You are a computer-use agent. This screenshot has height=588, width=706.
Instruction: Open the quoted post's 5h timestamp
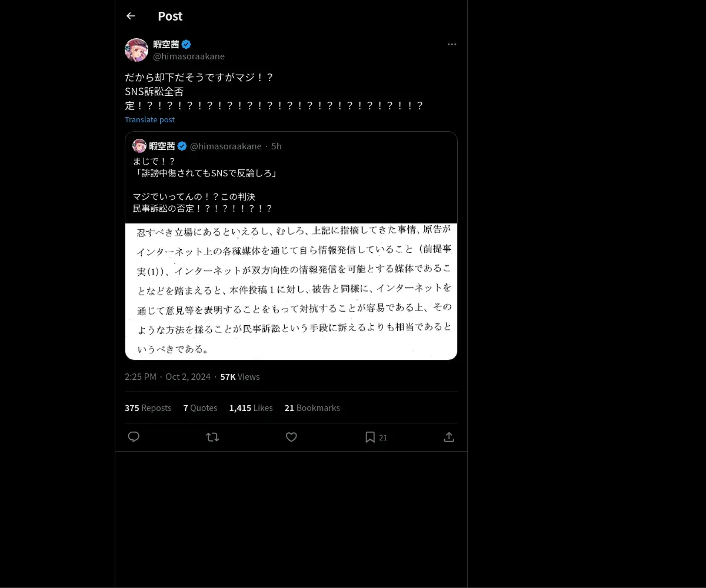277,146
